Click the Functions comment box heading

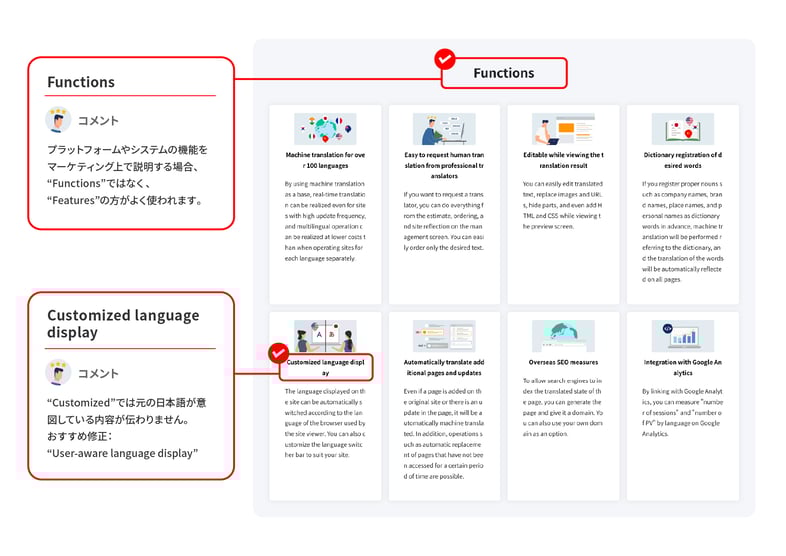[81, 82]
